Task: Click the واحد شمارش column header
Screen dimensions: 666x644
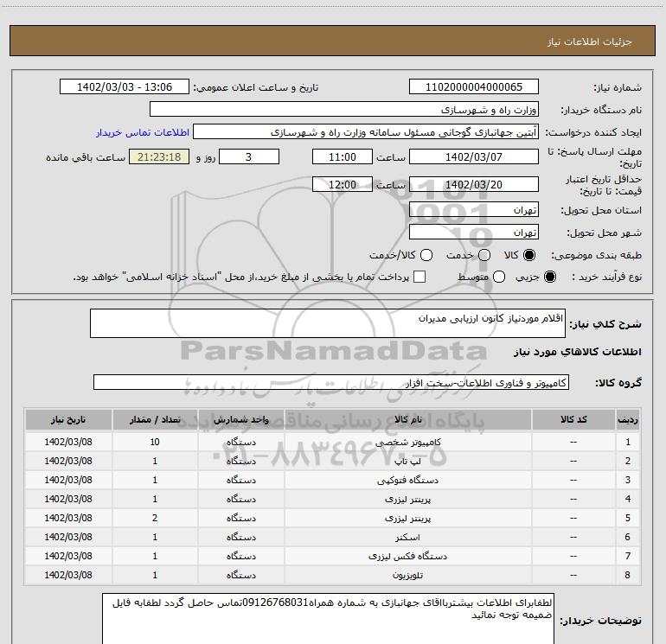Action: tap(240, 420)
